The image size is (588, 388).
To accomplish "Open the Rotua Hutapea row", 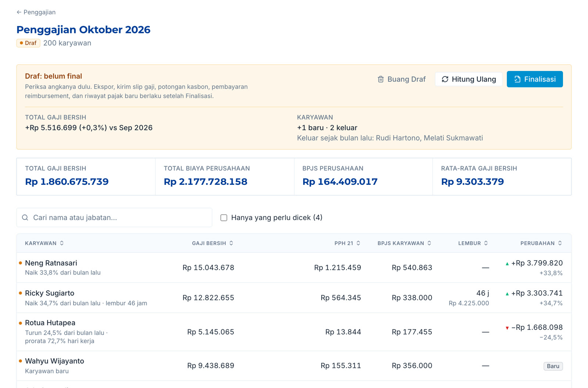I will click(294, 332).
